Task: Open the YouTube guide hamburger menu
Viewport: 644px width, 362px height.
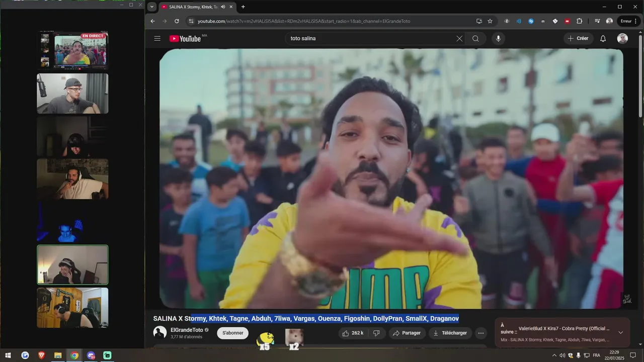Action: [157, 39]
